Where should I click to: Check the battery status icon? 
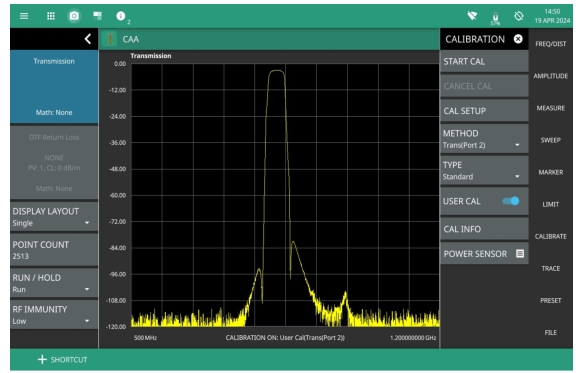(x=495, y=17)
